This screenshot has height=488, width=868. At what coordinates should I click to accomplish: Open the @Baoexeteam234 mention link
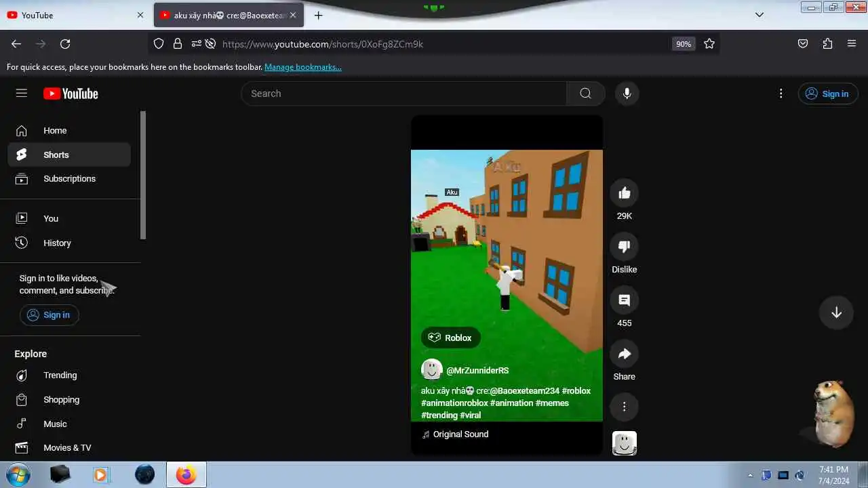pyautogui.click(x=524, y=391)
